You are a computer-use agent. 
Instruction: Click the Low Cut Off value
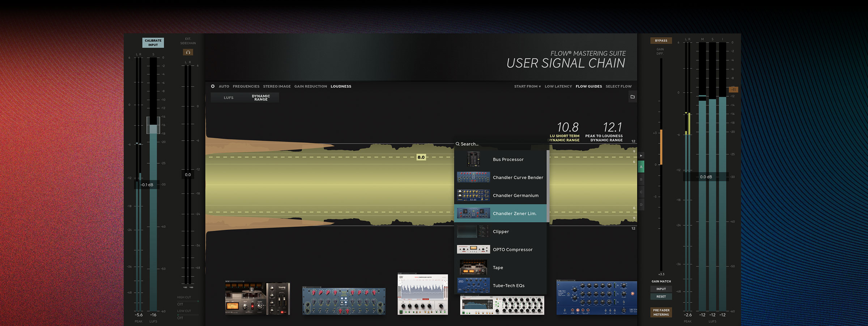180,318
